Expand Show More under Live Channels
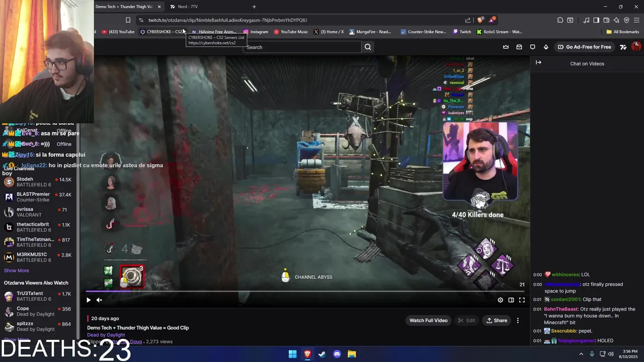This screenshot has height=362, width=644. click(x=17, y=270)
